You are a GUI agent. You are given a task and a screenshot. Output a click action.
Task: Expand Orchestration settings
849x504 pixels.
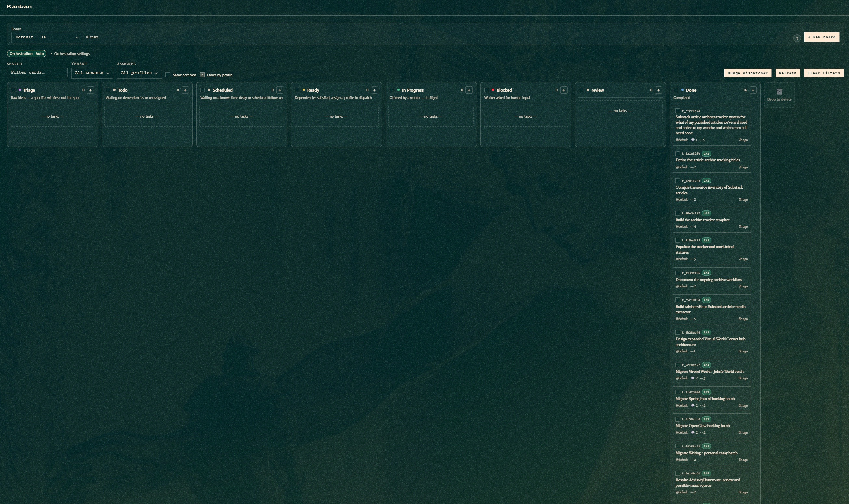coord(70,54)
